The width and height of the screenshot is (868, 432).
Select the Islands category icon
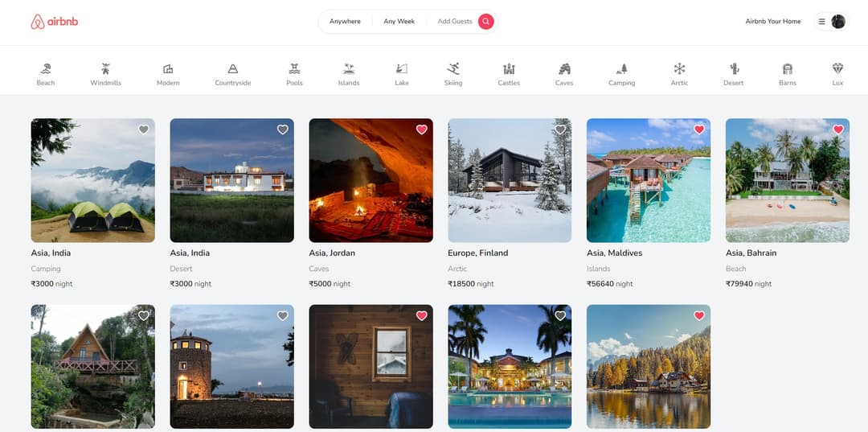[x=349, y=68]
